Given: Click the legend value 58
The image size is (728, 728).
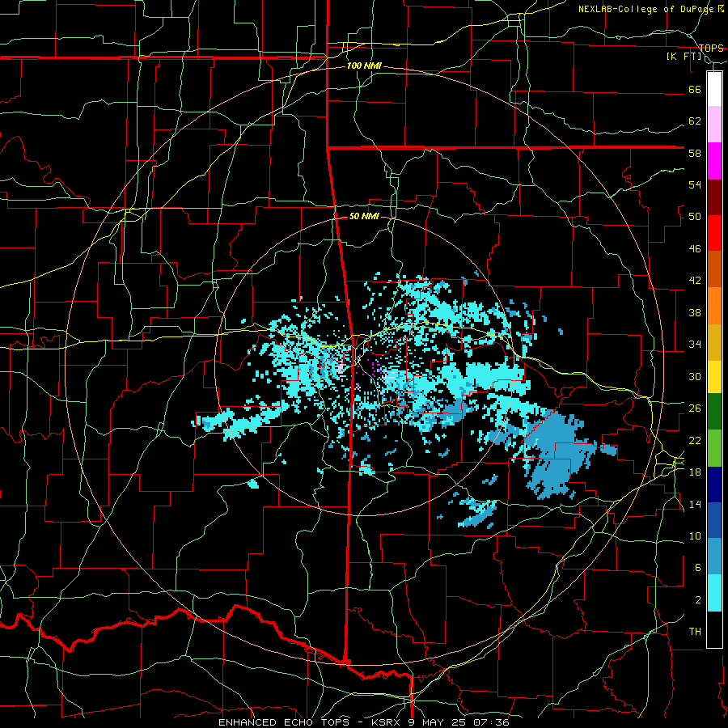Looking at the screenshot, I should point(695,153).
